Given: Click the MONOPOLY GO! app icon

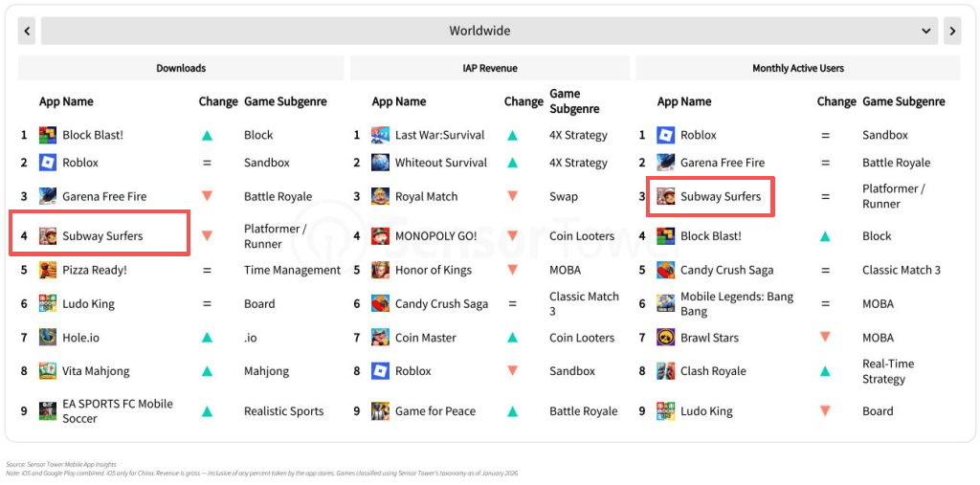Looking at the screenshot, I should (380, 235).
